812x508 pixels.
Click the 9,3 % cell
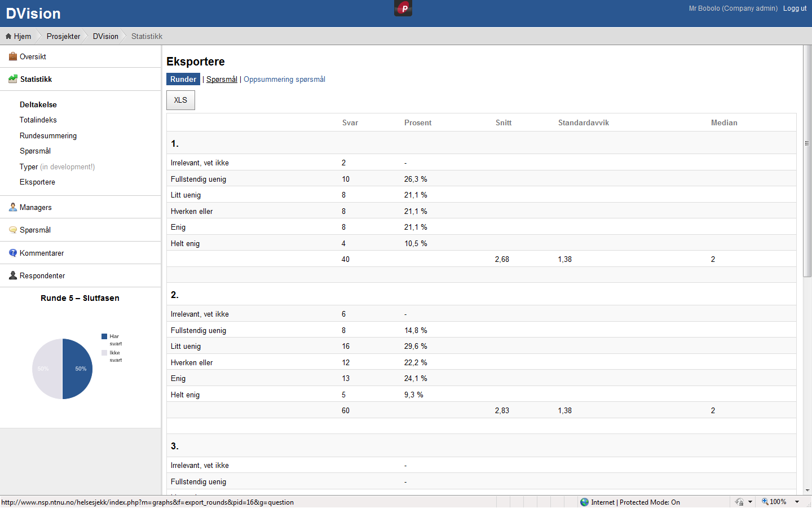point(414,395)
